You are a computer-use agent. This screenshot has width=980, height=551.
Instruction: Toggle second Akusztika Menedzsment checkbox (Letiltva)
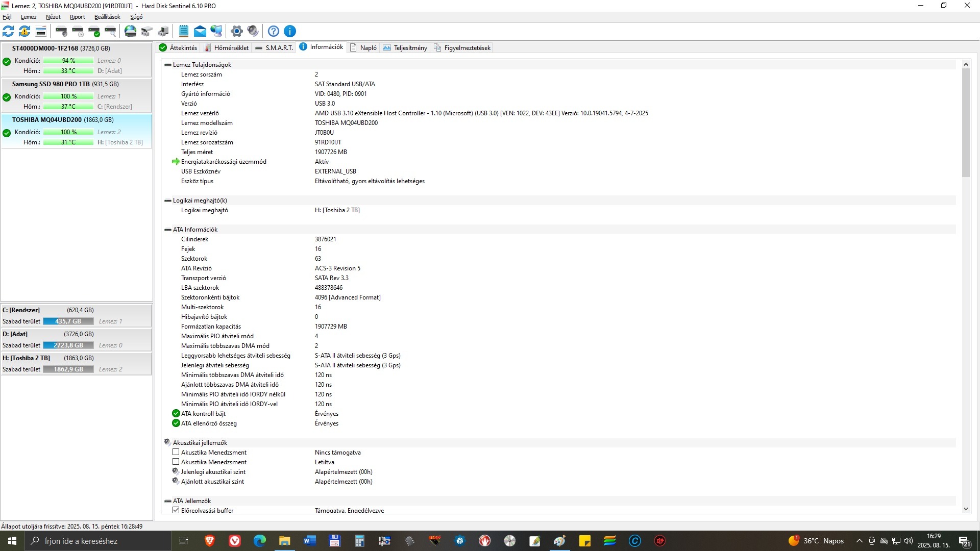(x=176, y=462)
